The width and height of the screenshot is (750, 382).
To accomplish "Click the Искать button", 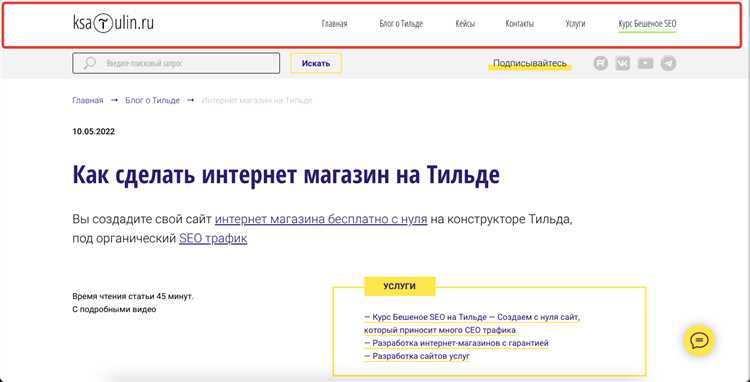I will [x=316, y=63].
